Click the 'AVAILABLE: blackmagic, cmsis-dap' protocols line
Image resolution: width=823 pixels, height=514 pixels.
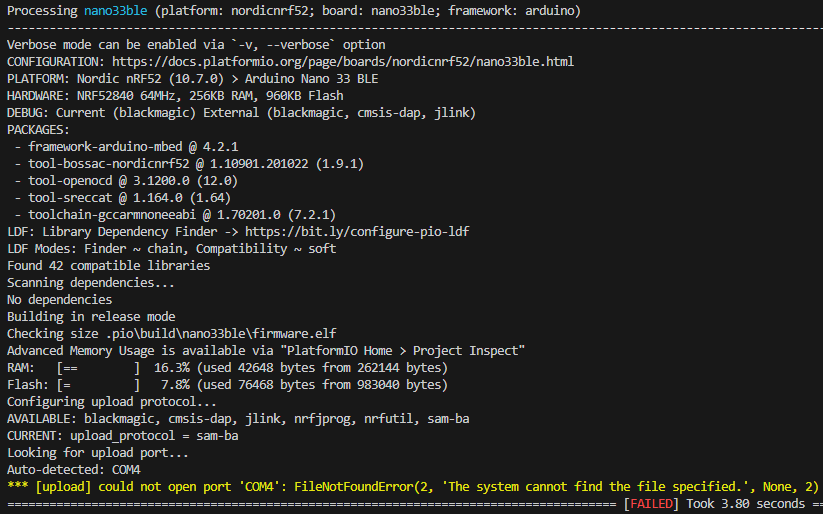(x=238, y=419)
